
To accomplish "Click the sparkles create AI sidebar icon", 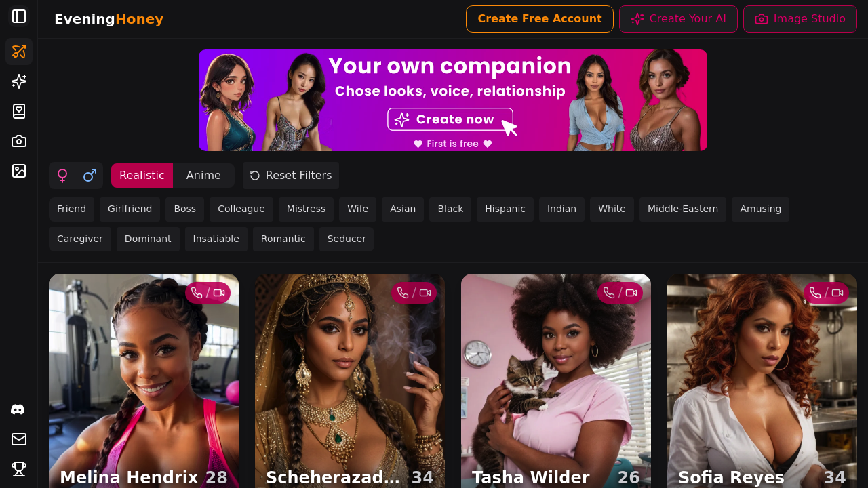I will [x=19, y=81].
